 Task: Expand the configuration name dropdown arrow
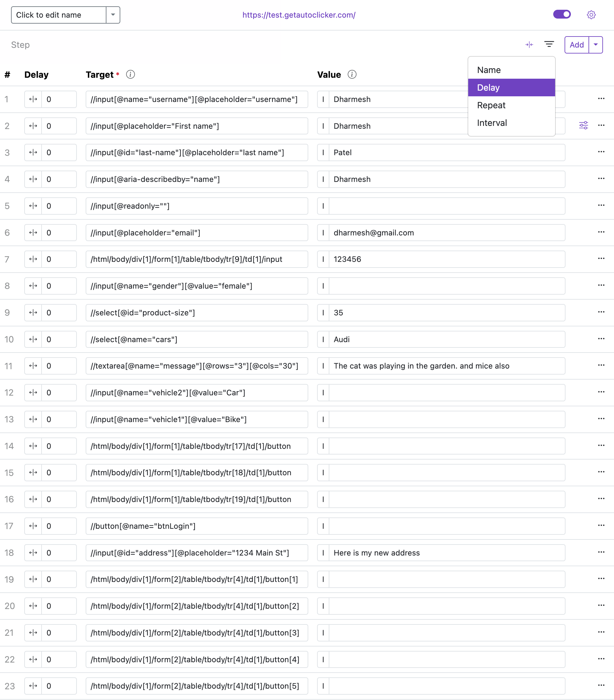(113, 15)
